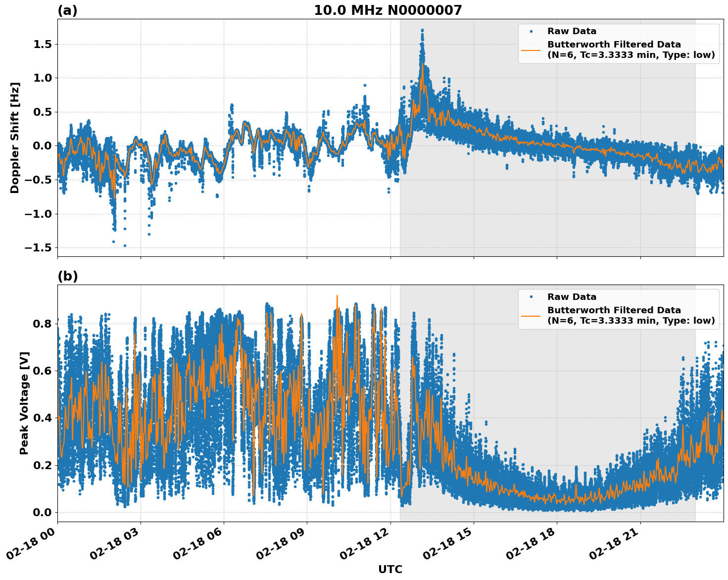Click the orange voltage spike above 0.9 V

coord(337,296)
